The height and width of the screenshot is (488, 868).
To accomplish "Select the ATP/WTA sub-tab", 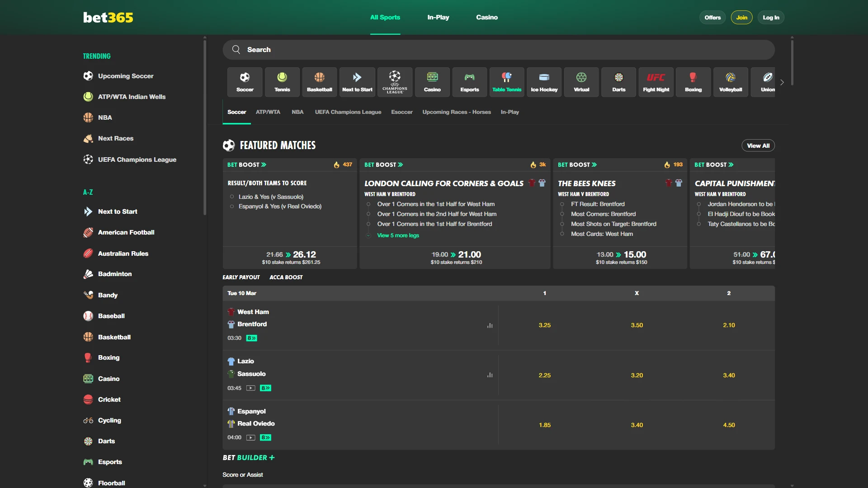I will click(268, 112).
